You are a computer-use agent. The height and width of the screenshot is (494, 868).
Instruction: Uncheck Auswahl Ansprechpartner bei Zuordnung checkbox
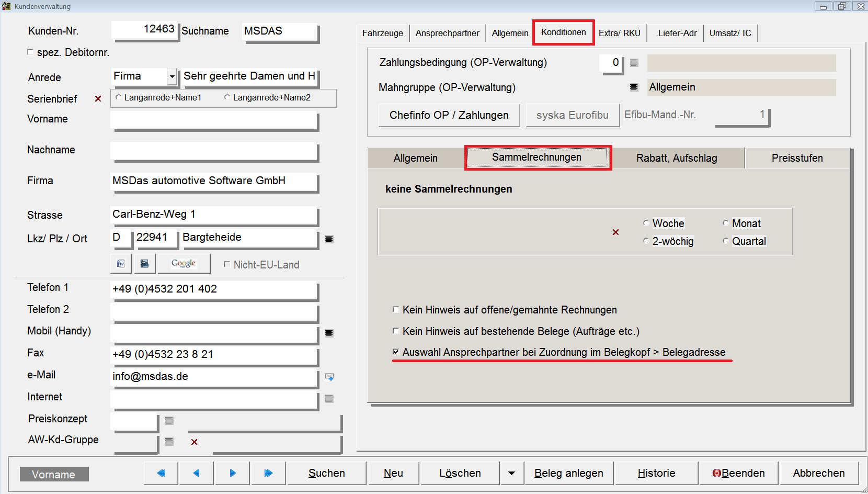point(396,352)
